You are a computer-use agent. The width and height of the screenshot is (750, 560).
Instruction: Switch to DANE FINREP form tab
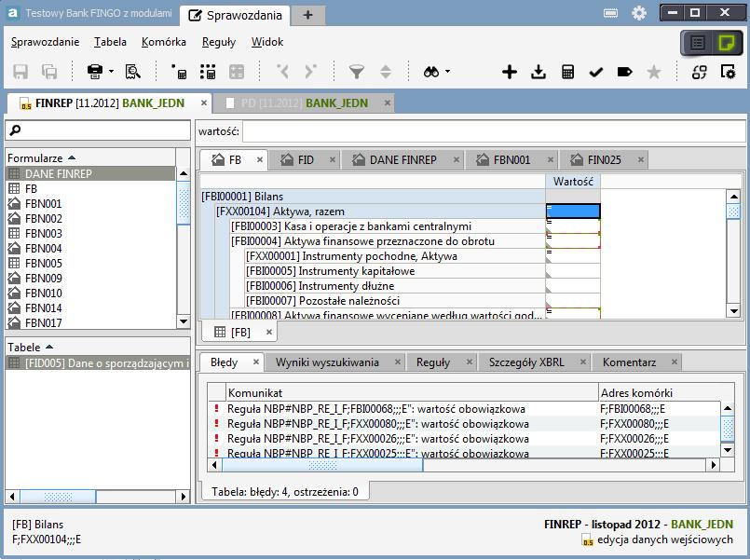[x=402, y=159]
